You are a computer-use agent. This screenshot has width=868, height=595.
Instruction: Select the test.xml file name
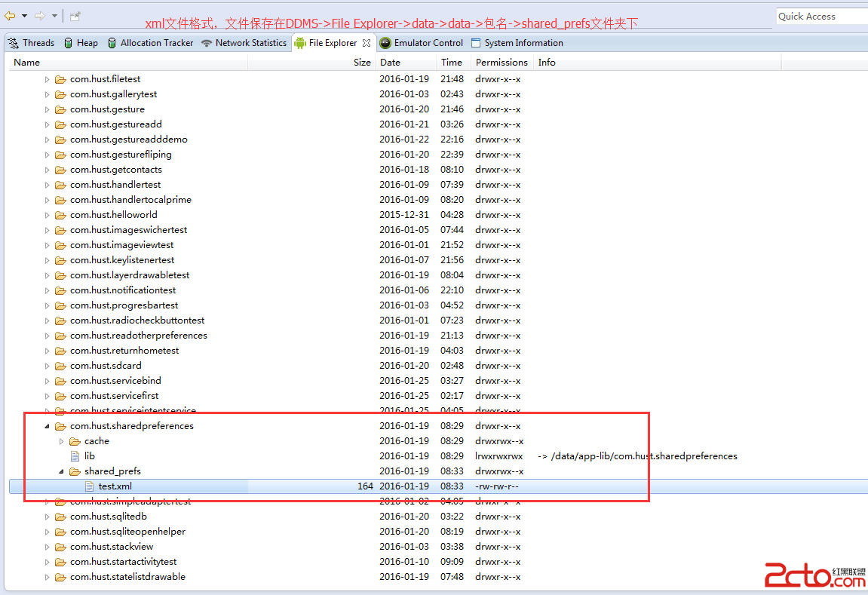click(x=115, y=486)
